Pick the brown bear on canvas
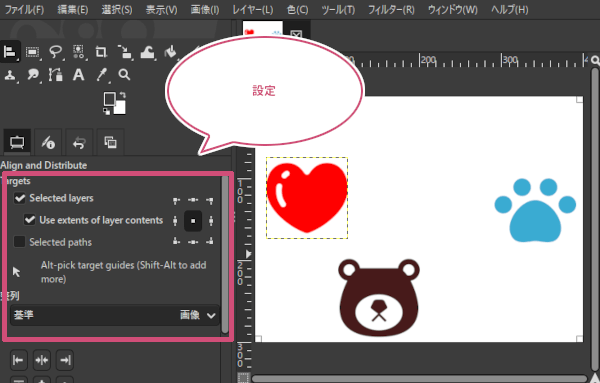 pos(379,298)
